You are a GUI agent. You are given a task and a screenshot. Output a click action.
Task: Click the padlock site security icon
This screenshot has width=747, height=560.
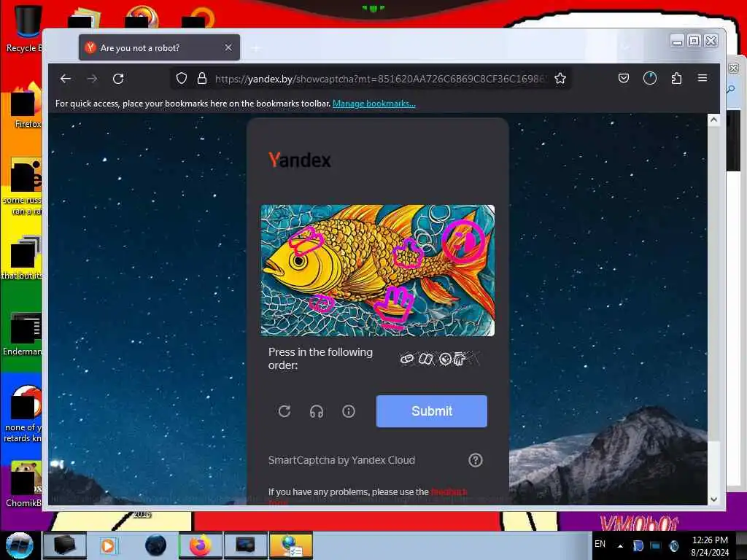pyautogui.click(x=202, y=79)
